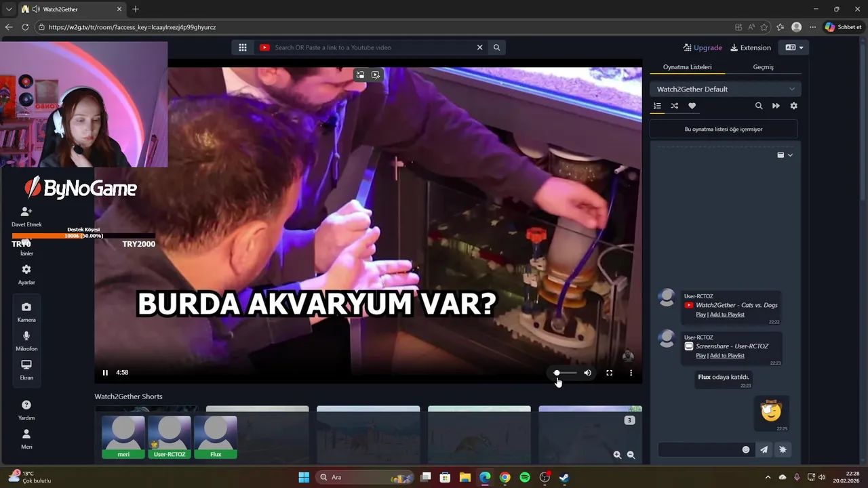Click the search magnifier button beside video field
The image size is (868, 488).
tap(496, 47)
